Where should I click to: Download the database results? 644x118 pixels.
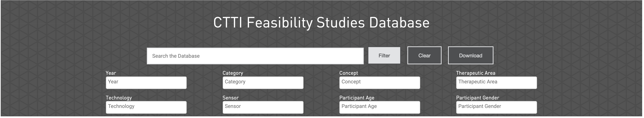[x=470, y=56]
